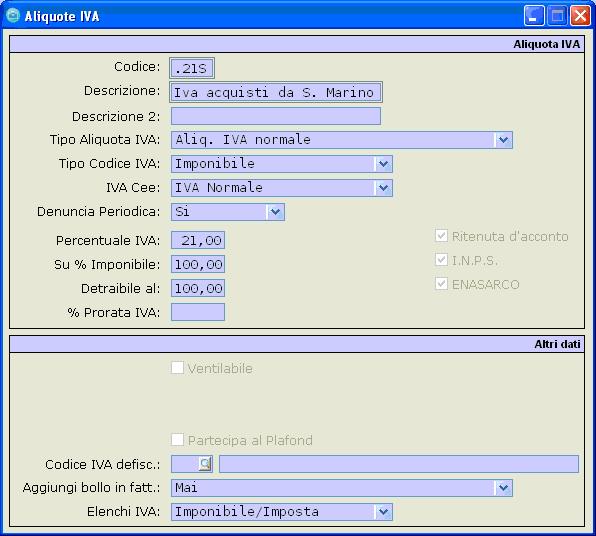Expand the Tipo Codice IVA dropdown
Image resolution: width=596 pixels, height=536 pixels.
pos(383,164)
